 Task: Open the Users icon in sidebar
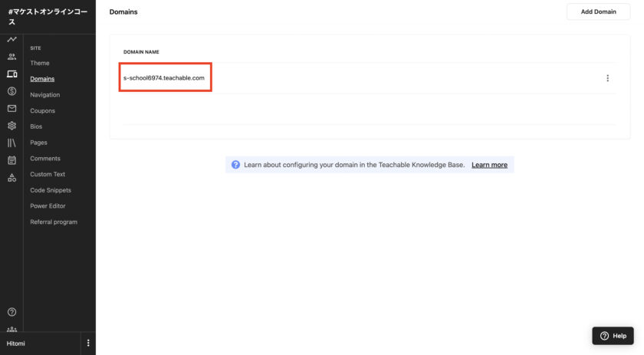[12, 57]
